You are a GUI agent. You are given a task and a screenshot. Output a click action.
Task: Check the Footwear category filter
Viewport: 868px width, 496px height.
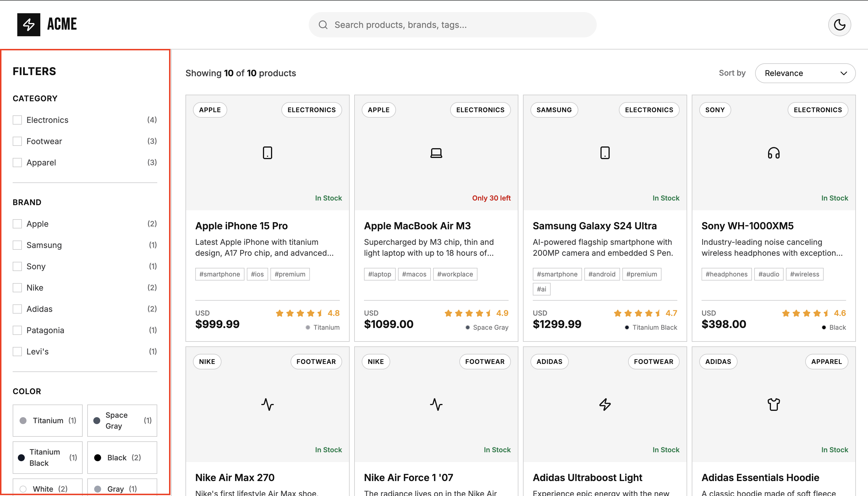tap(17, 141)
